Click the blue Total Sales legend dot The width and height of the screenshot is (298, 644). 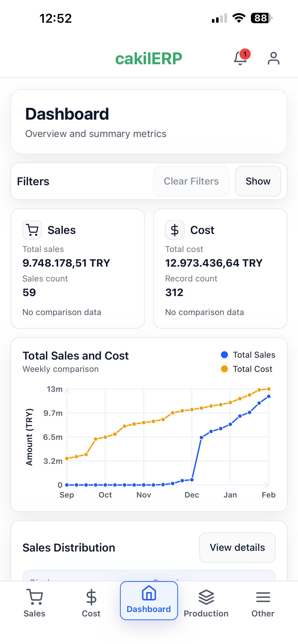click(224, 355)
